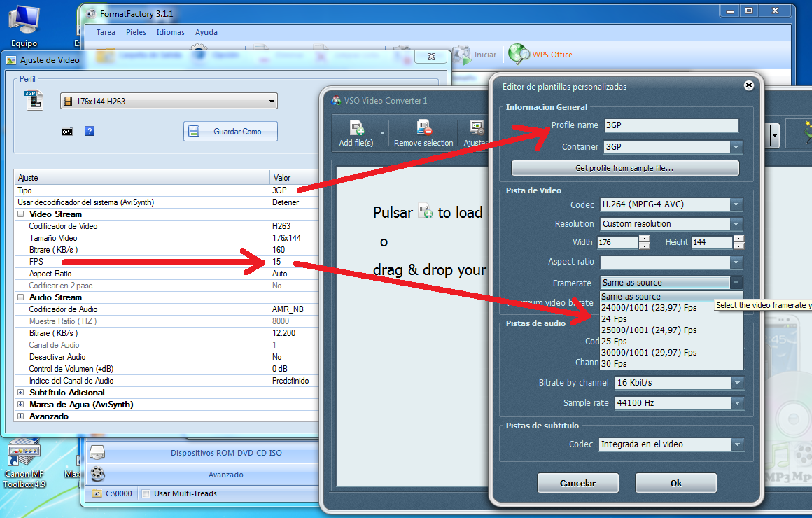
Task: Open the Container dropdown showing 3GP
Action: 673,147
